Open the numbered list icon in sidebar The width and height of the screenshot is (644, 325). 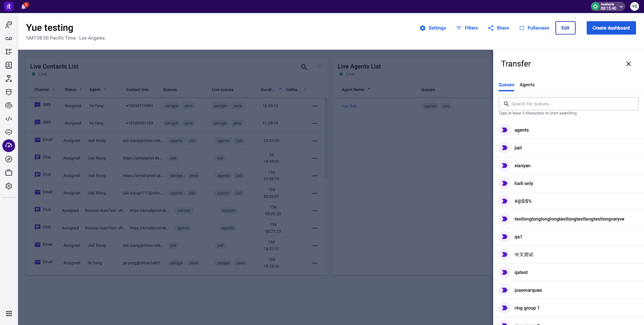pyautogui.click(x=8, y=52)
